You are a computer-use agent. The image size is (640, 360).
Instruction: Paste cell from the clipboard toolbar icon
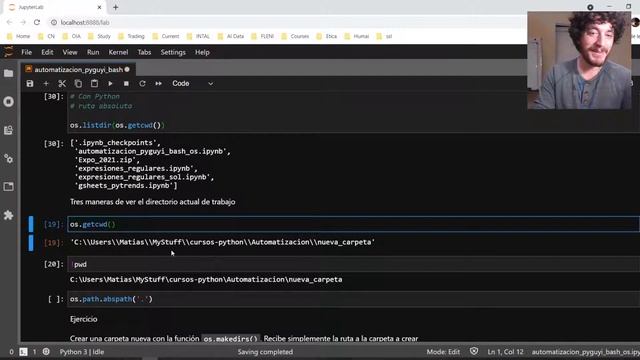[94, 84]
